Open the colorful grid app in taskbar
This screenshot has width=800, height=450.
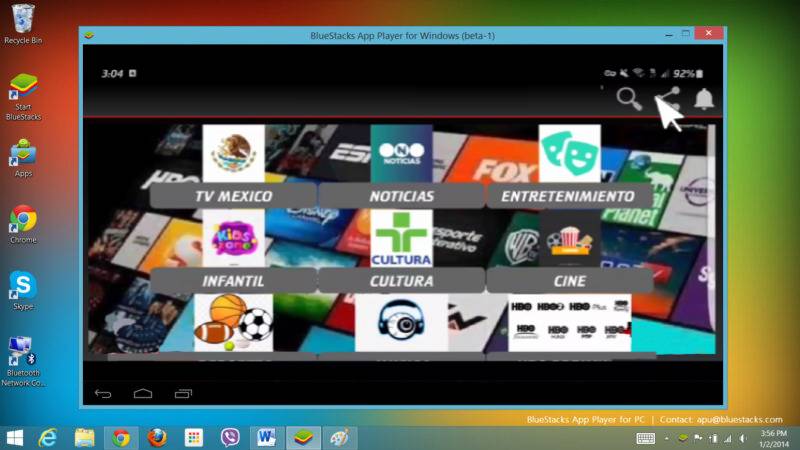(x=194, y=438)
